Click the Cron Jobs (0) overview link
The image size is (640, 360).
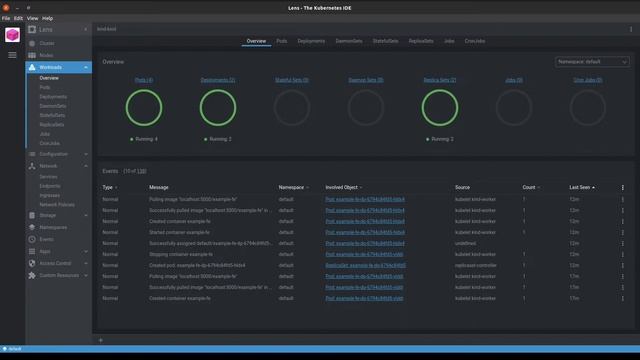tap(588, 80)
